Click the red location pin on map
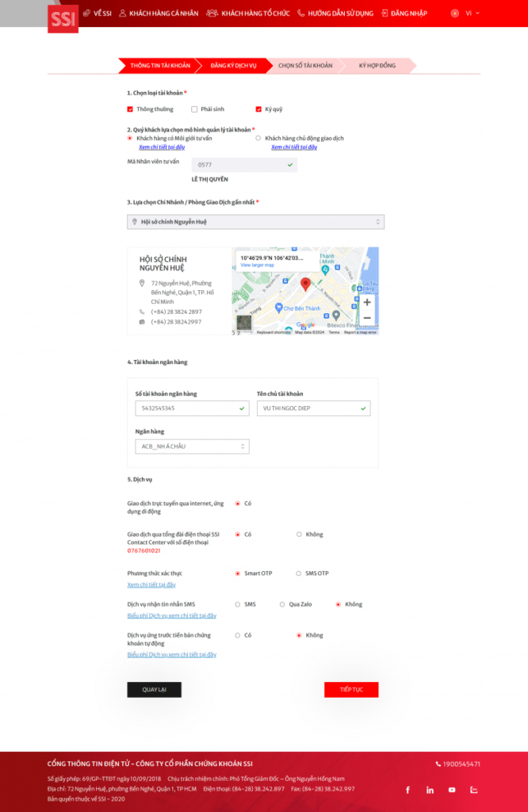Viewport: 528px width, 812px height. 305,285
